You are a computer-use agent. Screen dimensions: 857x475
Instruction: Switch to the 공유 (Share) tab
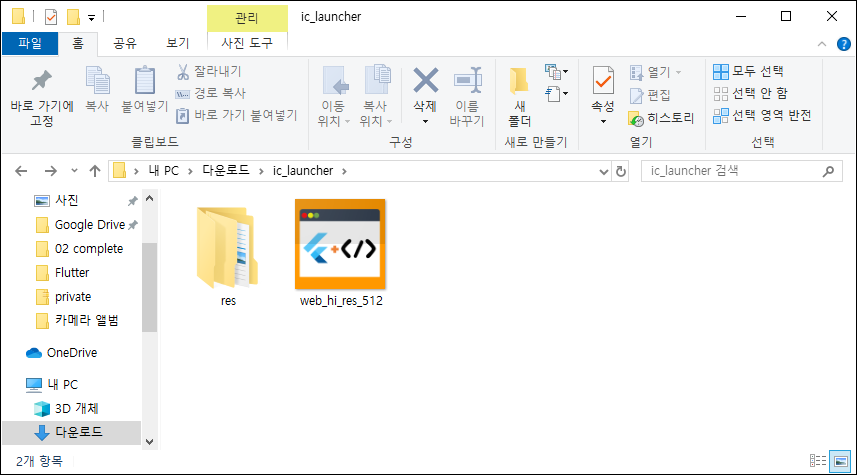(x=125, y=43)
